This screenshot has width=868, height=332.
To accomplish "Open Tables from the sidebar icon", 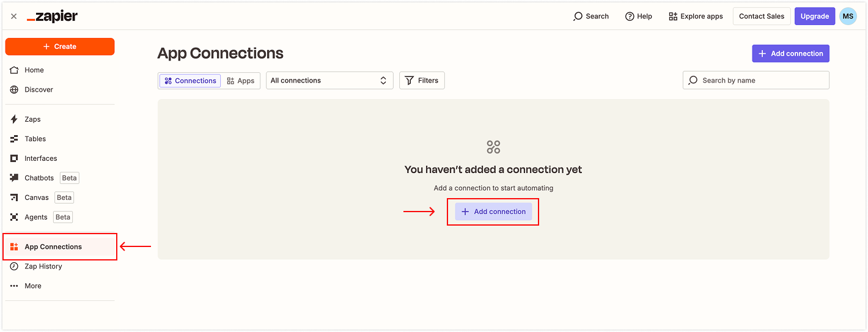I will [14, 139].
